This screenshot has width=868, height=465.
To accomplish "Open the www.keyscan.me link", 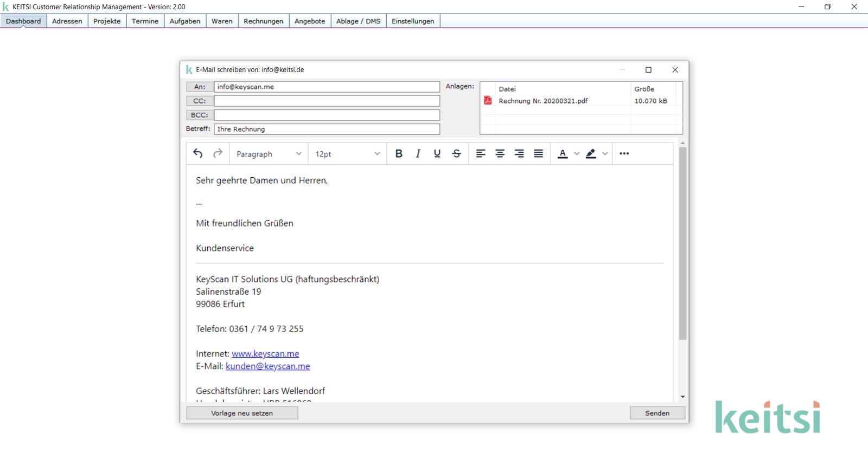I will pos(265,354).
